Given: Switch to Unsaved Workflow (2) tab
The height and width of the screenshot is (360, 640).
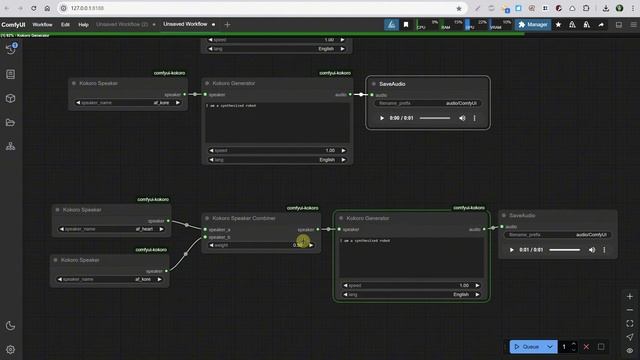Looking at the screenshot, I should click(122, 24).
